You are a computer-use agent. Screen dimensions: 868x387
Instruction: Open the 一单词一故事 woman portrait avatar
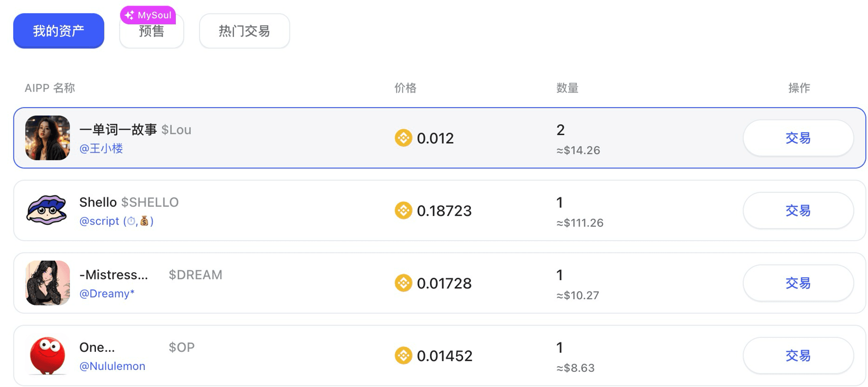(x=47, y=138)
